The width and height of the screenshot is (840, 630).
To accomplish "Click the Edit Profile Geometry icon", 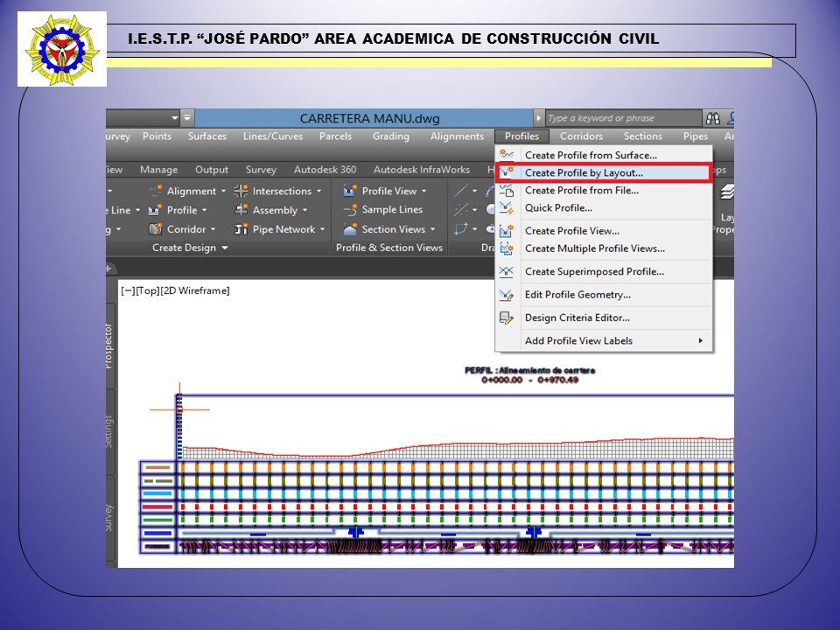I will pos(507,295).
